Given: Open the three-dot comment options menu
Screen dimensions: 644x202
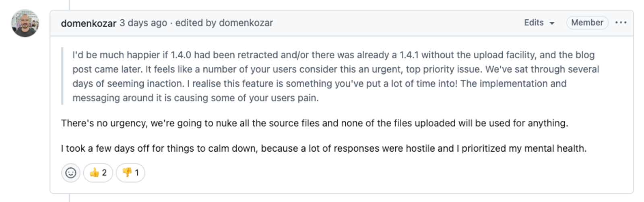Looking at the screenshot, I should pyautogui.click(x=621, y=23).
